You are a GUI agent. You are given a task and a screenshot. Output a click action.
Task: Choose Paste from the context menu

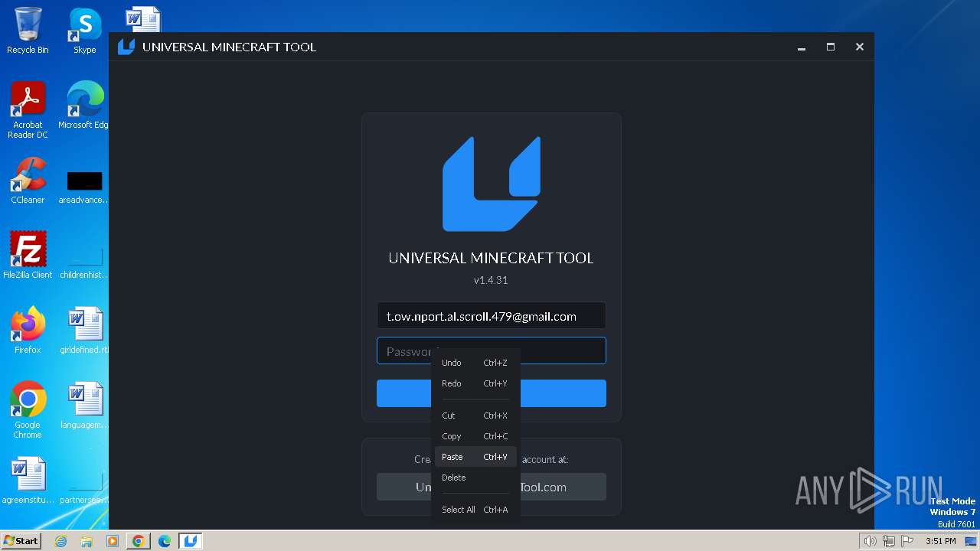pos(475,457)
